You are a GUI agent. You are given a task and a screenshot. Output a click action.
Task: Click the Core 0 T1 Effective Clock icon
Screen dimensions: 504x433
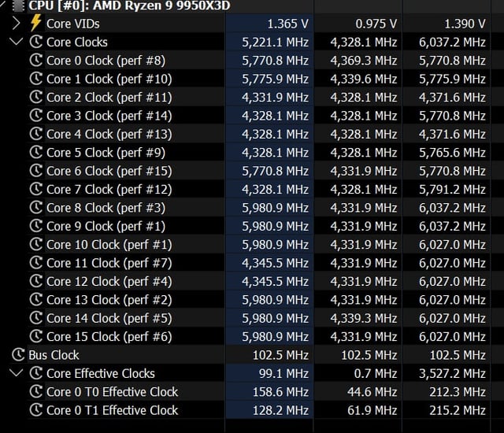point(36,410)
